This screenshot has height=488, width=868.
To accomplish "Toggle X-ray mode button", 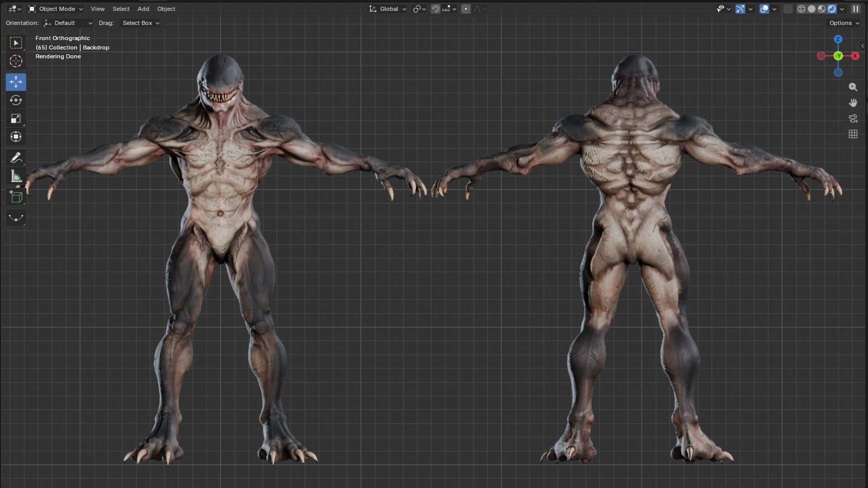I will [788, 9].
